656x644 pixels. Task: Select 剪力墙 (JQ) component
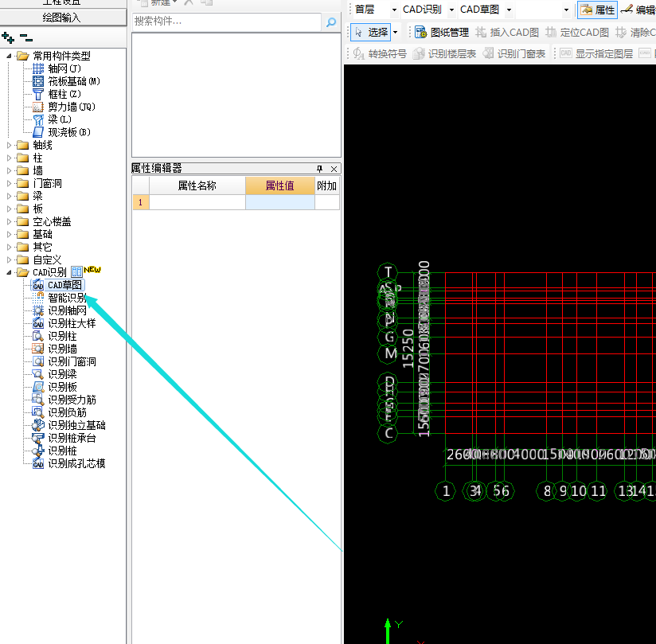(x=64, y=107)
